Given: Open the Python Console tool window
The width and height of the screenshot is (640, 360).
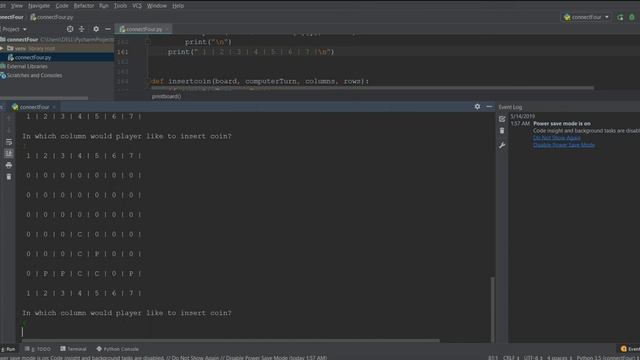Looking at the screenshot, I should [118, 349].
